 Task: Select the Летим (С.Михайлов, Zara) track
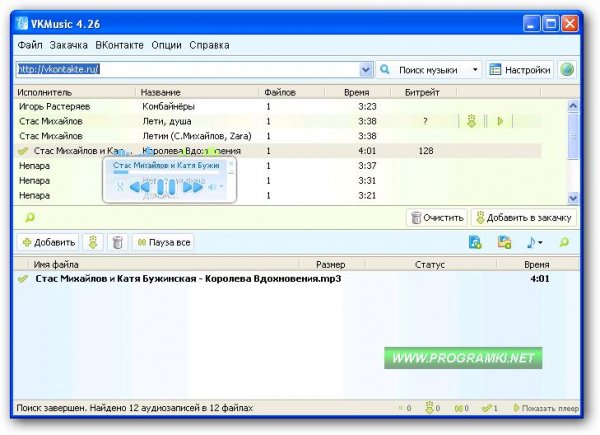point(197,136)
